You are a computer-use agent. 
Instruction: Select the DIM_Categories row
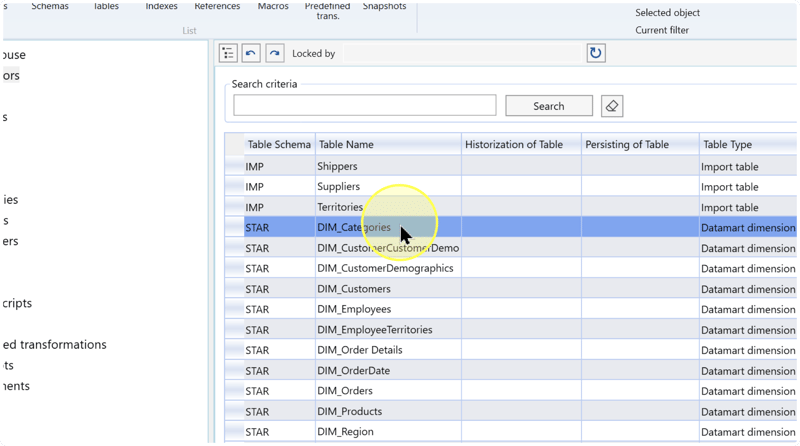coord(510,228)
